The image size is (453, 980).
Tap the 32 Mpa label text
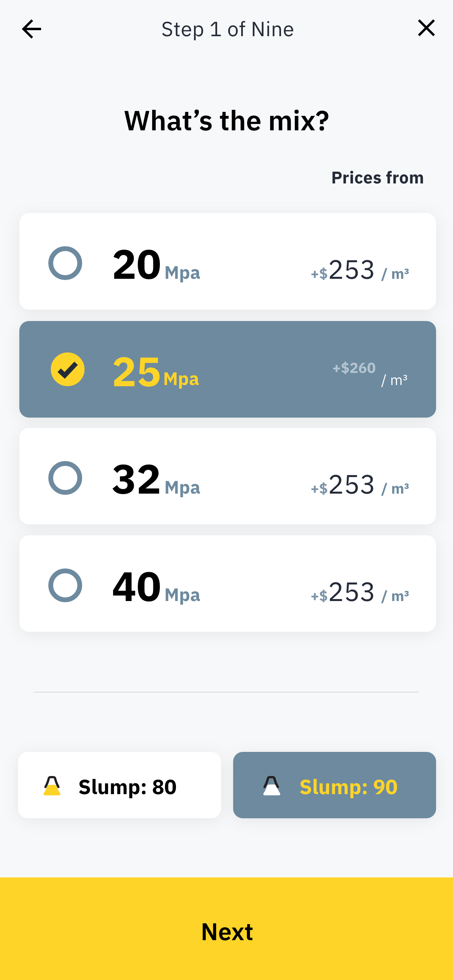coord(156,480)
